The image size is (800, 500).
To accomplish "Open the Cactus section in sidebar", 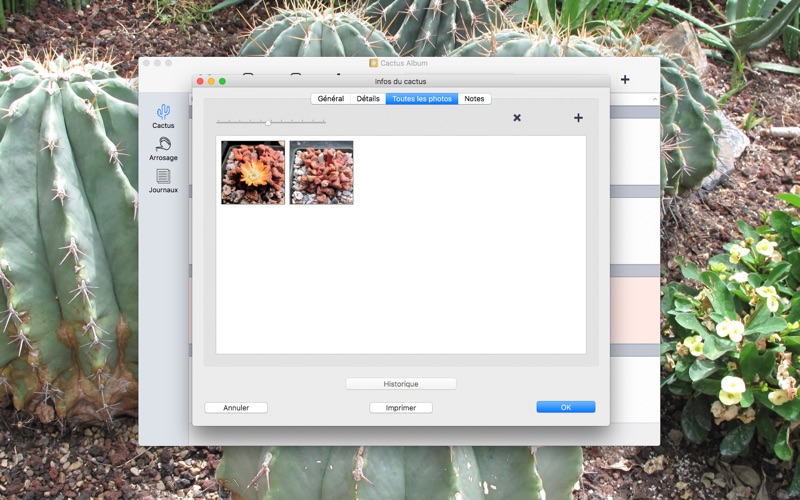I will (x=163, y=116).
